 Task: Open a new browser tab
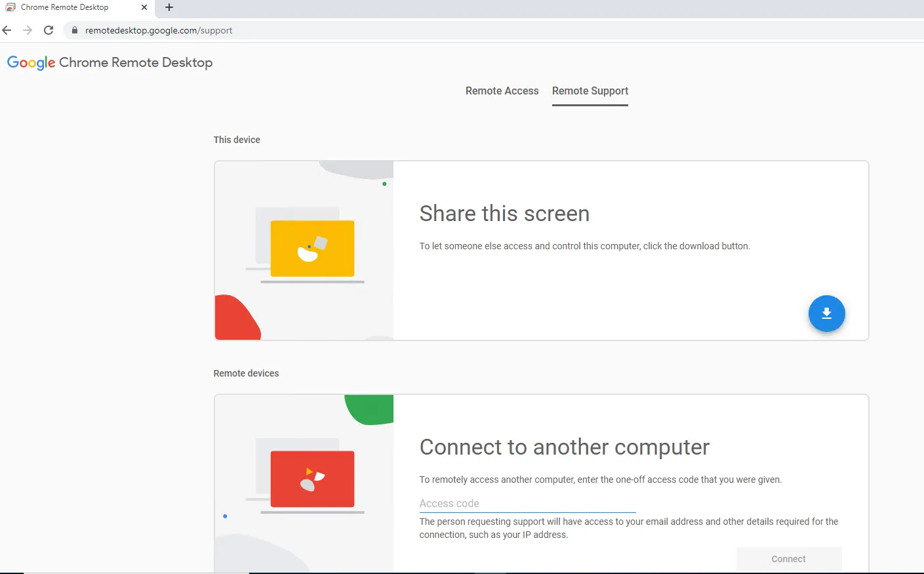tap(169, 7)
